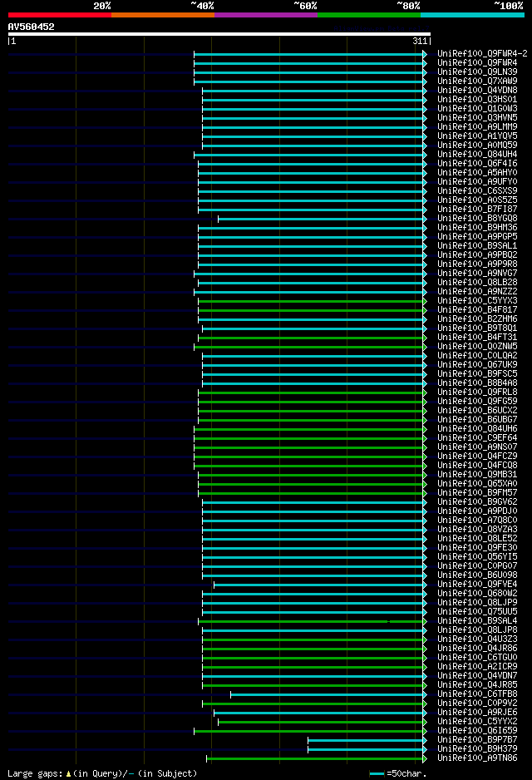532x780 pixels.
Task: Select the UniRef100_B9HM36 label
Action: click(x=477, y=228)
